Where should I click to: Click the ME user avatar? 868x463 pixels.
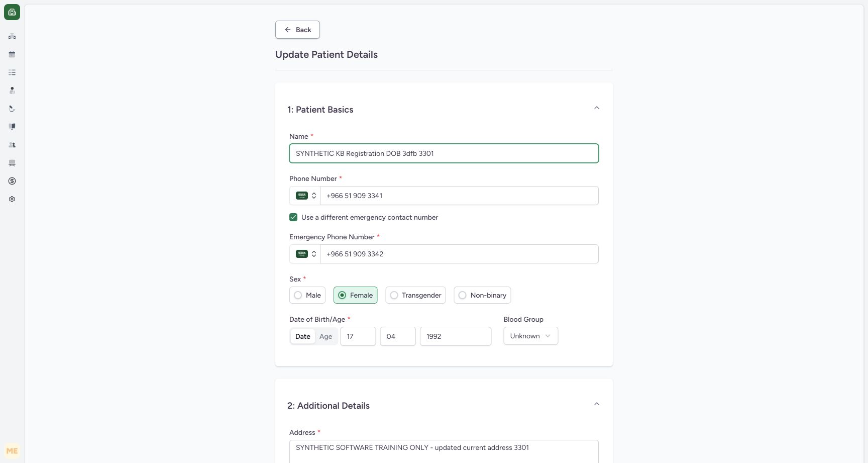pos(12,451)
